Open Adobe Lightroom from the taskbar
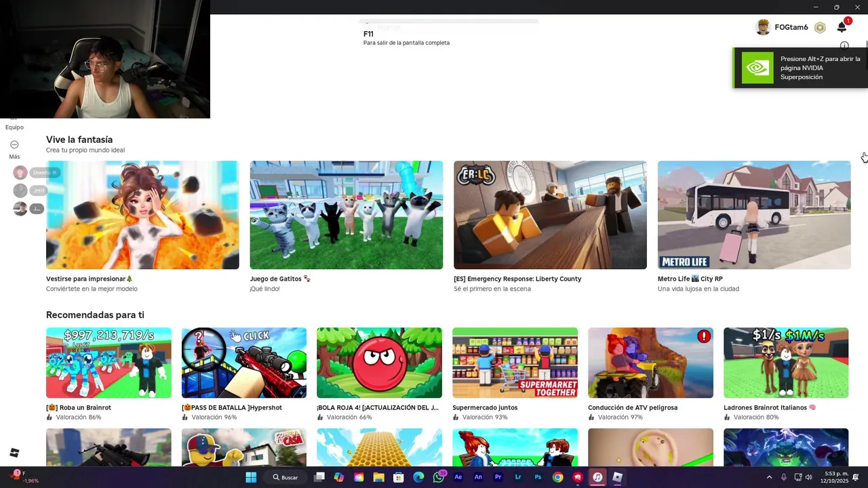The width and height of the screenshot is (868, 488). point(518,477)
